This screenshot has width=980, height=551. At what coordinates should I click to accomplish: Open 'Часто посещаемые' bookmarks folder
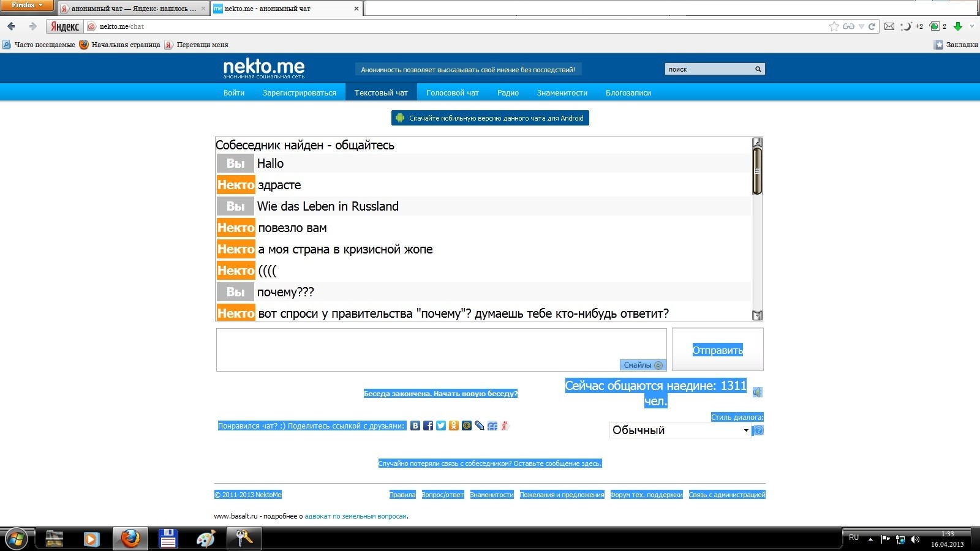coord(39,45)
